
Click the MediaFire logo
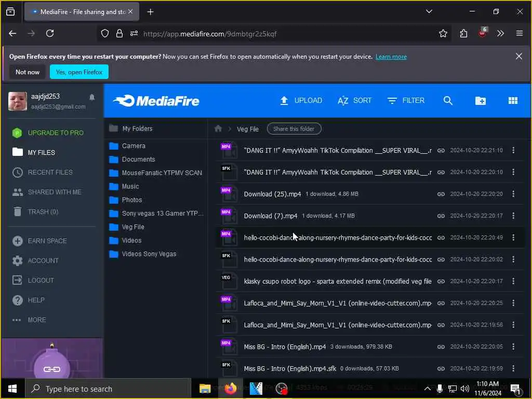tap(156, 101)
